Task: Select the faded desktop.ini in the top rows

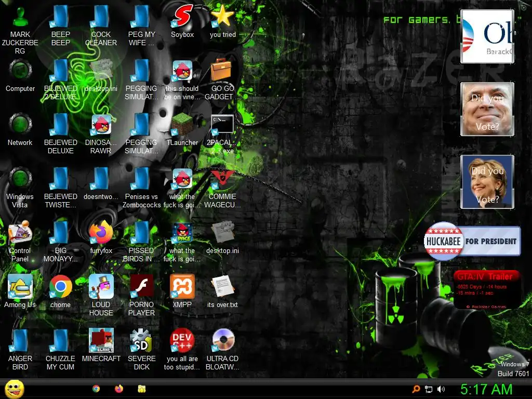Action: point(101,71)
